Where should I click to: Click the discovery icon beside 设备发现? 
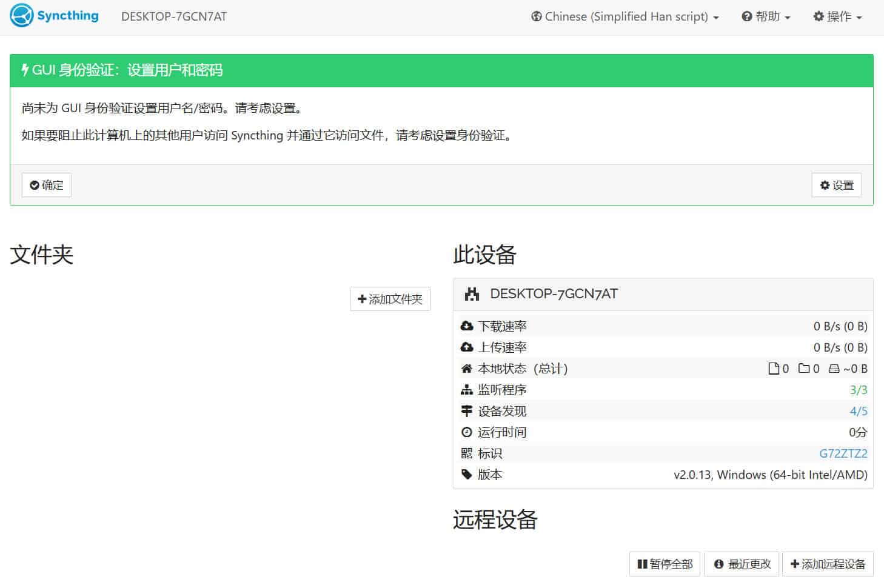(467, 410)
